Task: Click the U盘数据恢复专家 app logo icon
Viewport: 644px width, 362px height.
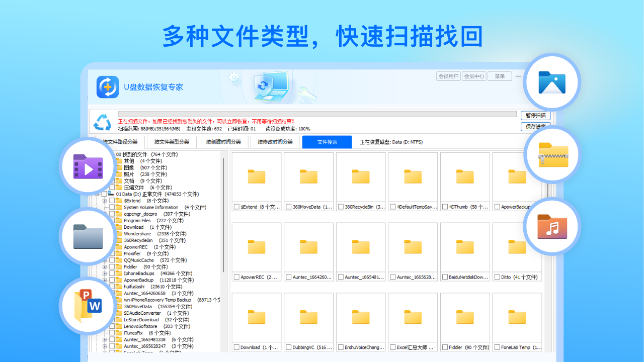Action: [x=107, y=86]
